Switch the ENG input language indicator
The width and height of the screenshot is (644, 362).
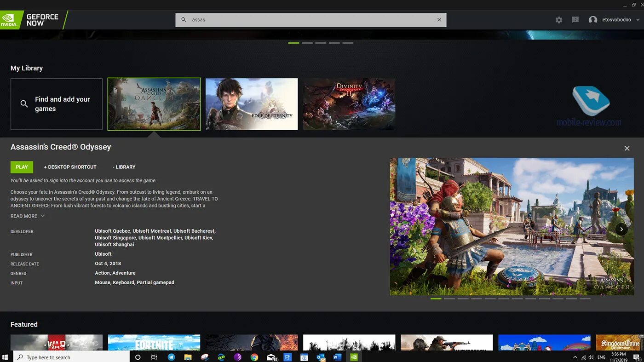(x=601, y=357)
